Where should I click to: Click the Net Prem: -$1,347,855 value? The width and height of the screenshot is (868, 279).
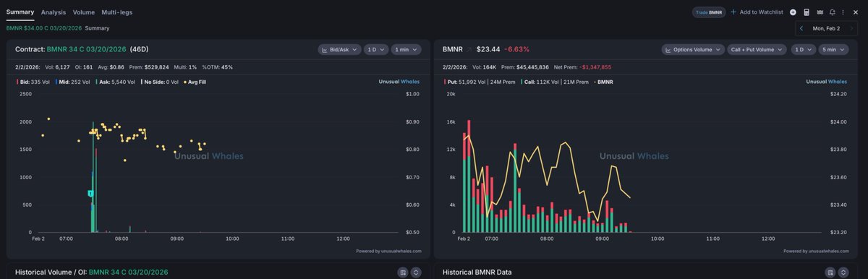(x=582, y=67)
